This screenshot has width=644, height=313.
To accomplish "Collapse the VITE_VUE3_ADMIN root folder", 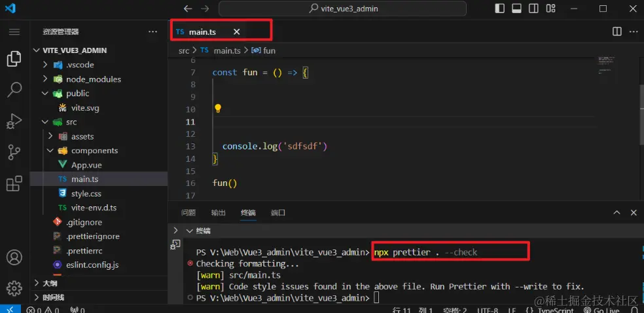I will [x=99, y=50].
